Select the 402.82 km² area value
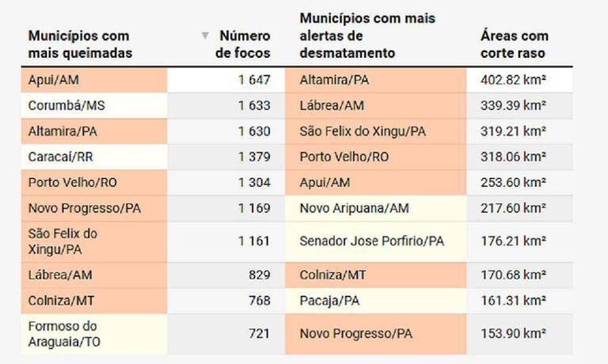608x364 pixels. click(x=515, y=80)
